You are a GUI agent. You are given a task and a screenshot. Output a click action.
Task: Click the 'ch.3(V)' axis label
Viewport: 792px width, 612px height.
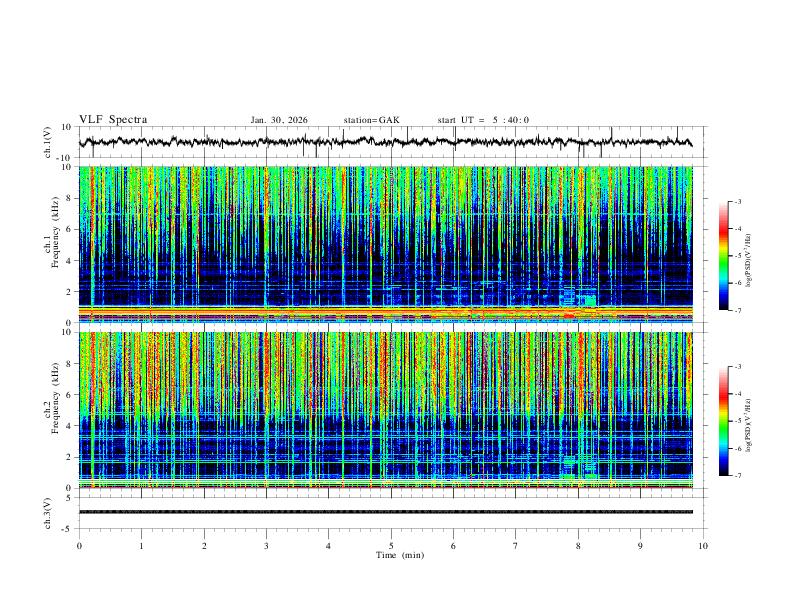pyautogui.click(x=48, y=514)
